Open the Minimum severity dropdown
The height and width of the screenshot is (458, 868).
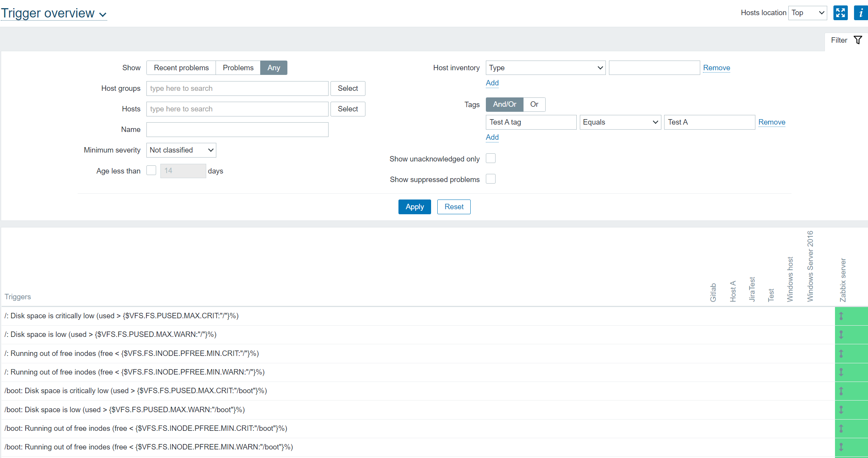(x=181, y=150)
